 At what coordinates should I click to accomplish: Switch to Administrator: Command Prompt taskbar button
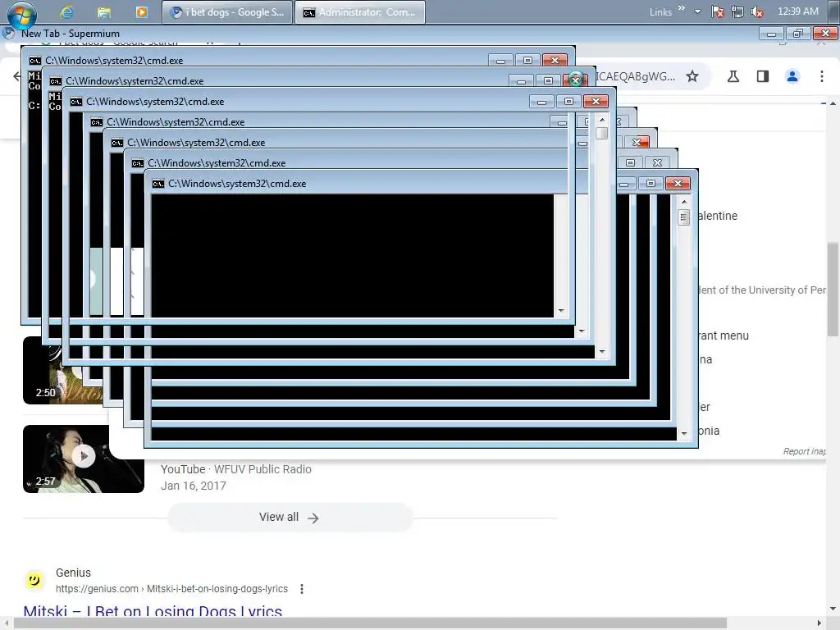360,11
